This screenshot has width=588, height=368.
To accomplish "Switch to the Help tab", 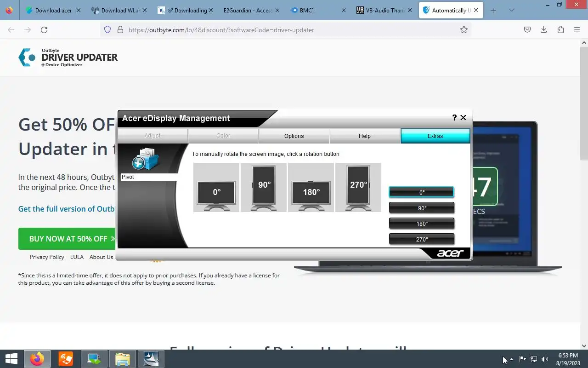I will [365, 136].
